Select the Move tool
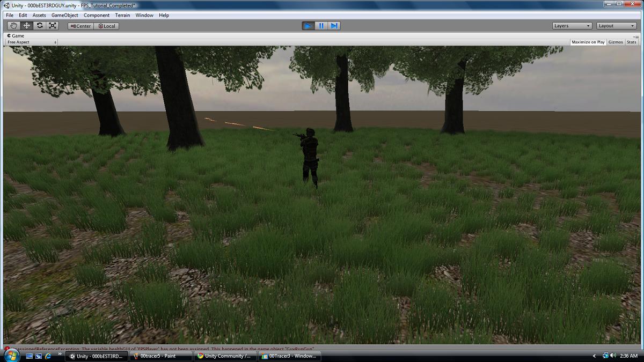This screenshot has width=644, height=362. pos(26,25)
